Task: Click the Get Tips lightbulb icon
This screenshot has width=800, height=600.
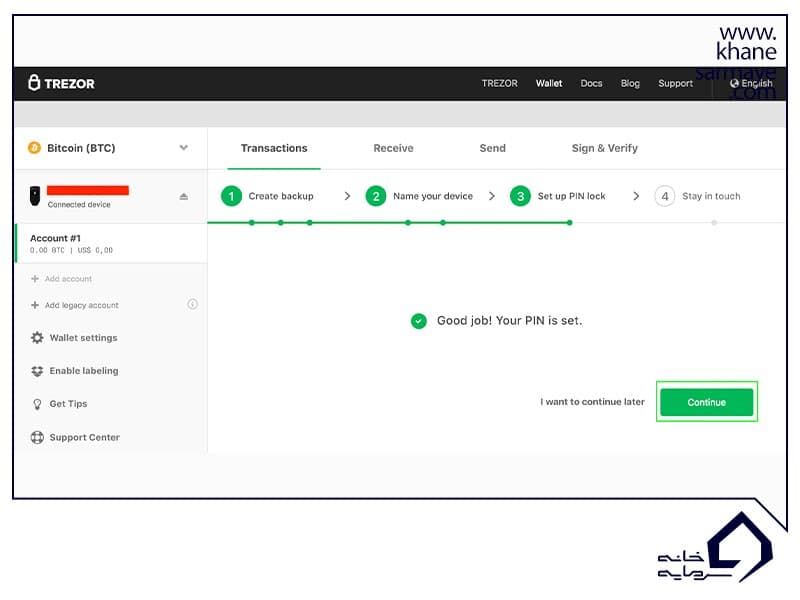Action: pos(37,404)
